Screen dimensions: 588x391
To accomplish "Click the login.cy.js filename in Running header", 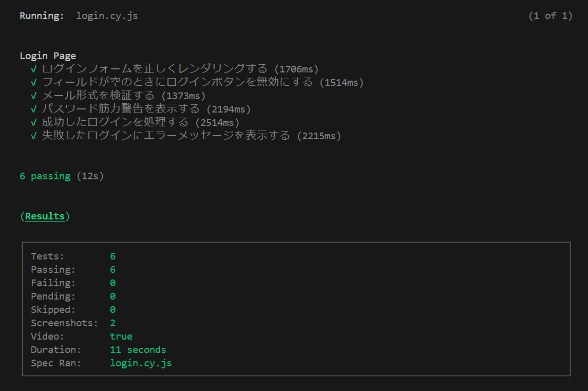I will (107, 16).
